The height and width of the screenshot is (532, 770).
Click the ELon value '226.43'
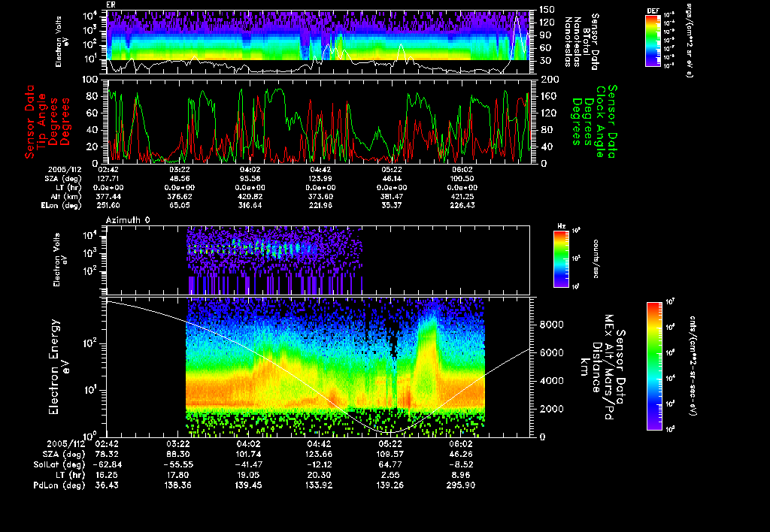(462, 206)
